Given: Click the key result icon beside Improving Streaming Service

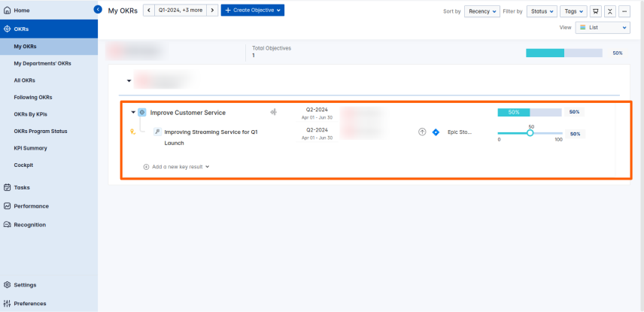Looking at the screenshot, I should pos(157,132).
